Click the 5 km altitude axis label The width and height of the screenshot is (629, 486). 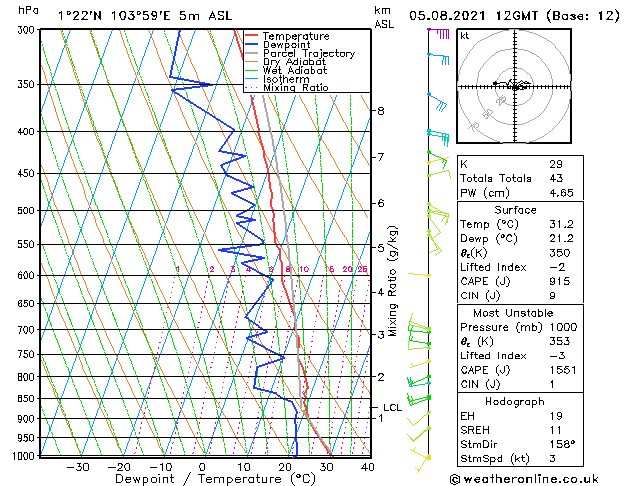pyautogui.click(x=381, y=248)
